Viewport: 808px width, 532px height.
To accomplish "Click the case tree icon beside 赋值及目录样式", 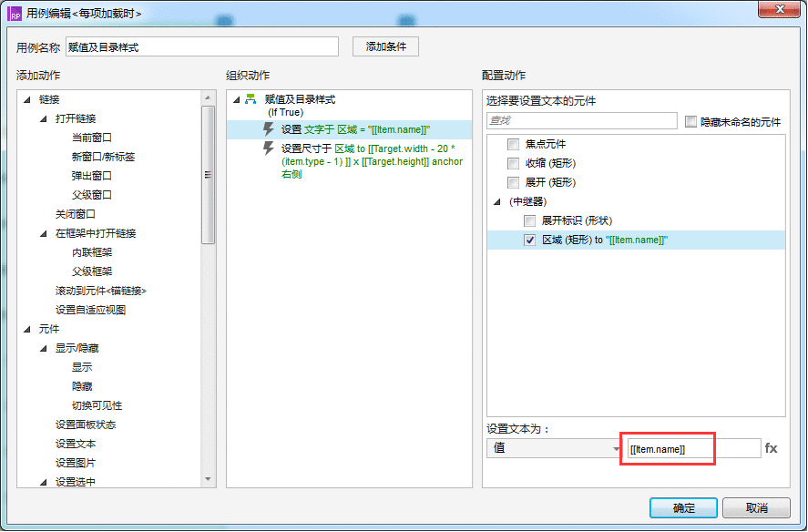I will click(x=251, y=99).
